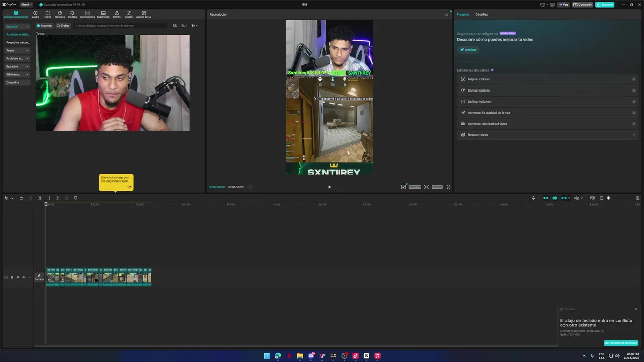Image resolution: width=644 pixels, height=362 pixels.
Task: Click the Portada cover button
Action: click(39, 277)
